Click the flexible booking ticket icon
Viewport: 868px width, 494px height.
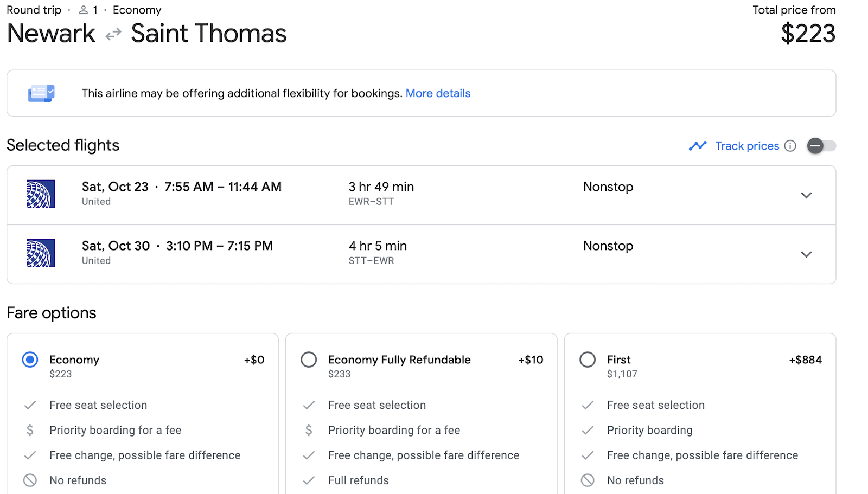(41, 93)
